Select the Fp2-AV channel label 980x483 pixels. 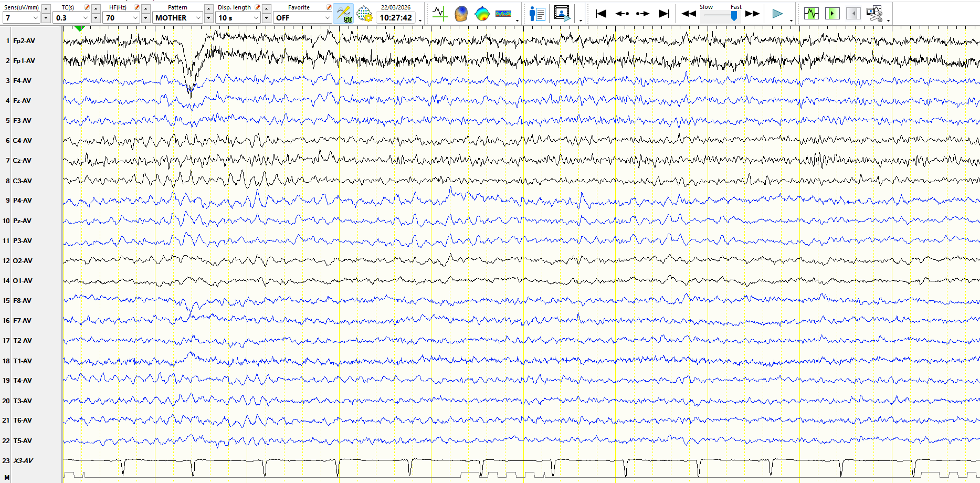pos(24,40)
